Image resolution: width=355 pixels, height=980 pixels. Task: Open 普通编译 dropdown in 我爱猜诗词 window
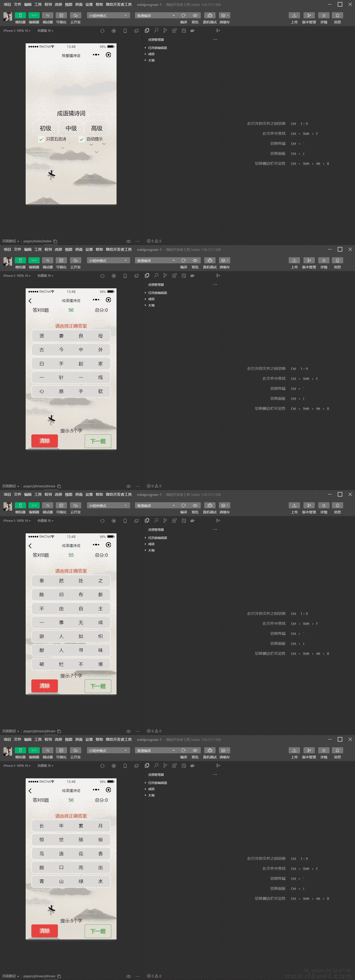click(156, 16)
